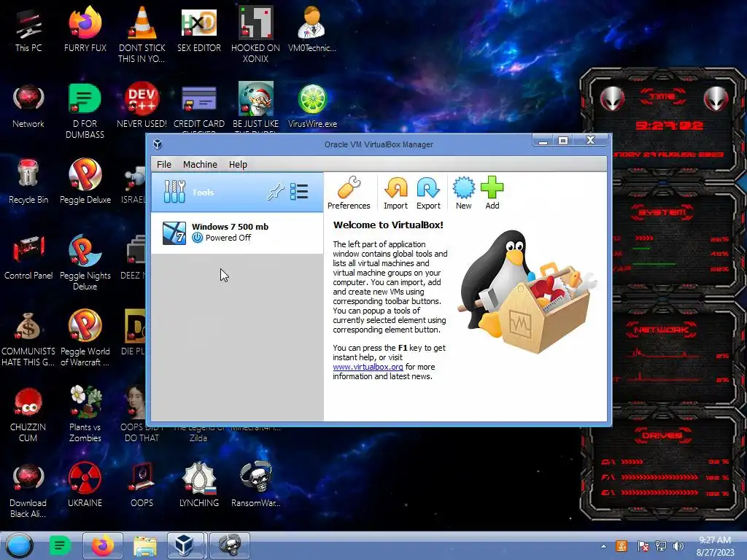Open the Machine menu
This screenshot has height=560, width=747.
(200, 164)
